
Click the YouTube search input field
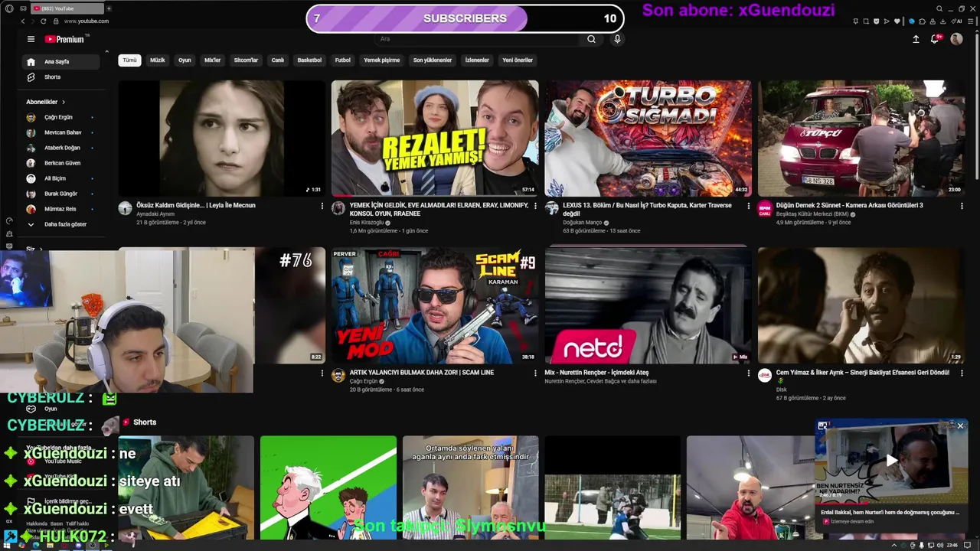(479, 39)
